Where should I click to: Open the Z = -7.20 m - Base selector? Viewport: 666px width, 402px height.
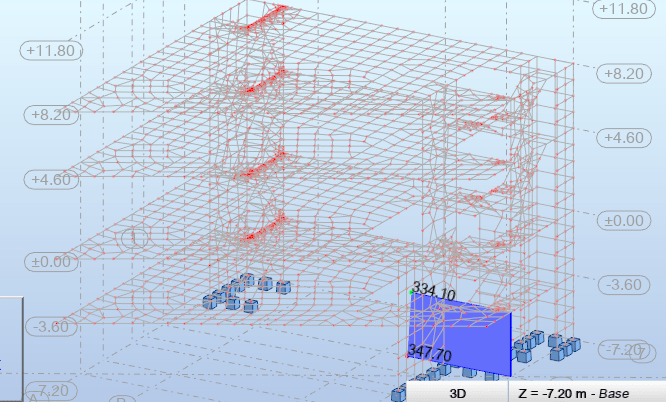[587, 393]
